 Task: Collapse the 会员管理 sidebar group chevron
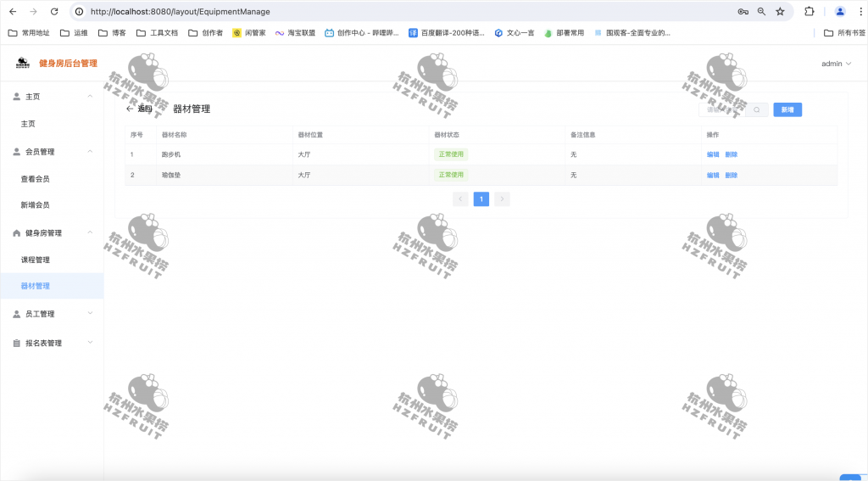[90, 151]
